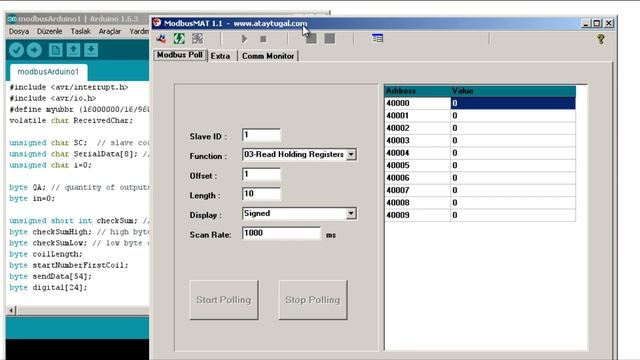Click the Signed display combo box
The width and height of the screenshot is (640, 360).
coord(300,213)
